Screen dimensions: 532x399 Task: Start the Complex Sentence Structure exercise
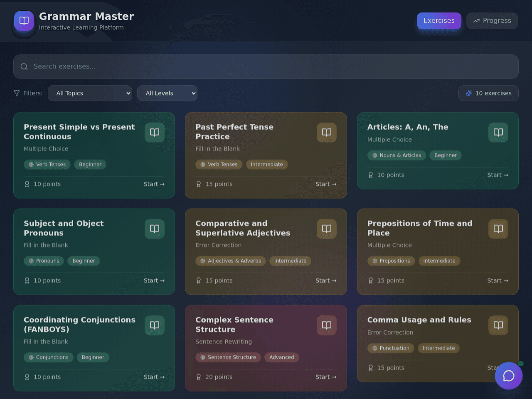pos(326,377)
